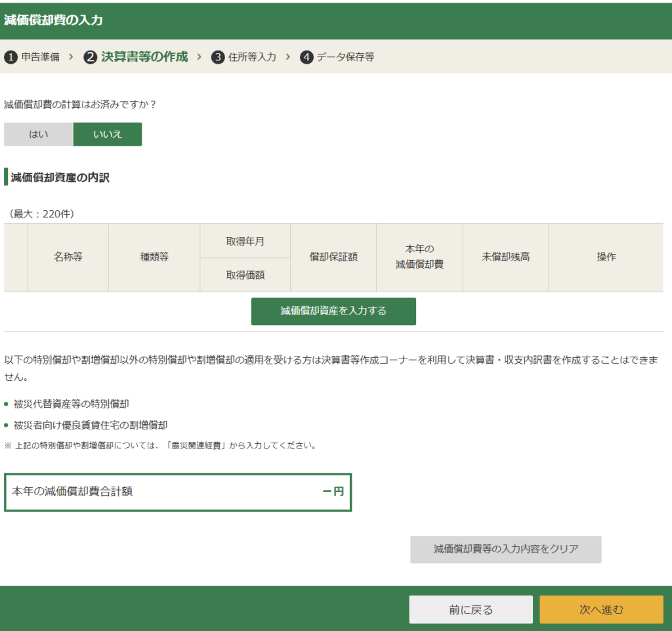Image resolution: width=672 pixels, height=631 pixels.
Task: Click the 名称等 column header
Action: pos(68,257)
